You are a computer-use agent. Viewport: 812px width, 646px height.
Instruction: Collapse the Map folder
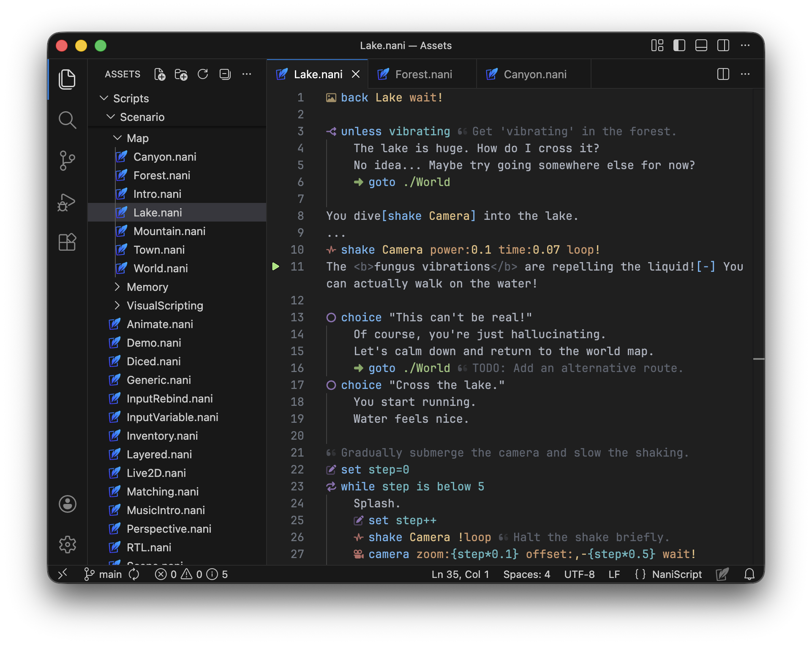(137, 138)
